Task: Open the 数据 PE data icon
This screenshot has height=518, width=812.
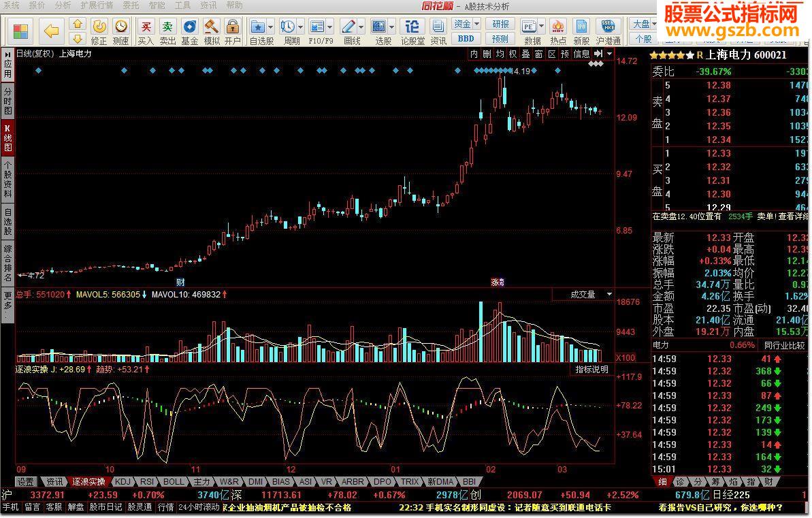Action: click(529, 26)
